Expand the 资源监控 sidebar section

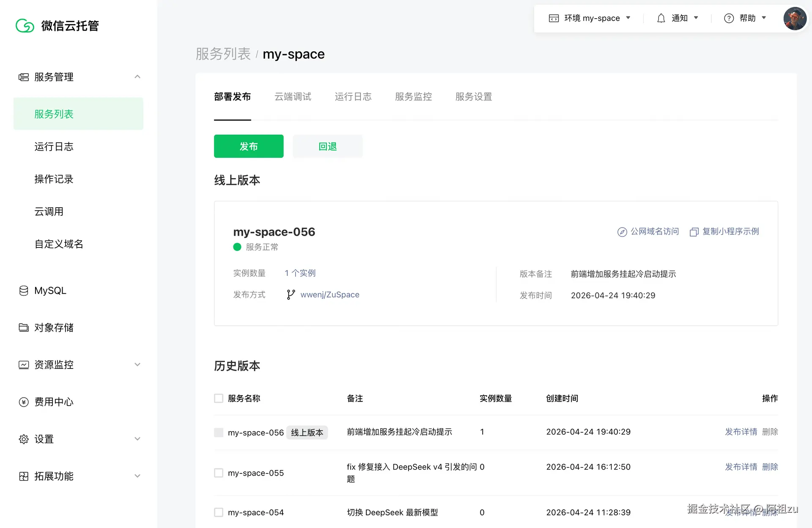point(137,364)
